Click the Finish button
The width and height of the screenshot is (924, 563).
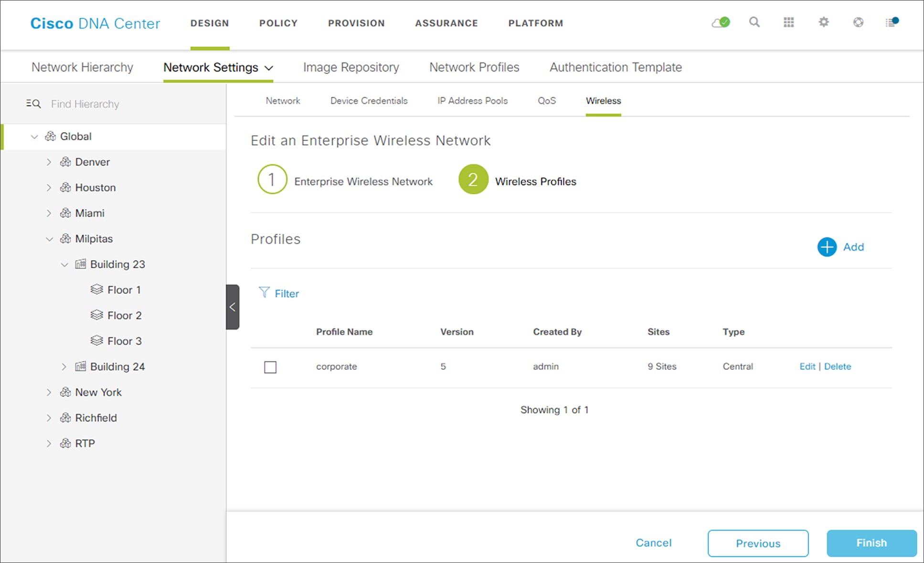[871, 543]
